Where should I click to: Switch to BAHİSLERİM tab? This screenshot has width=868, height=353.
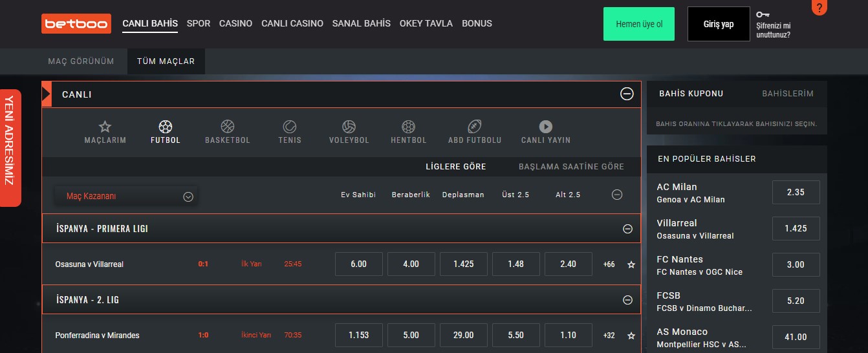click(788, 94)
